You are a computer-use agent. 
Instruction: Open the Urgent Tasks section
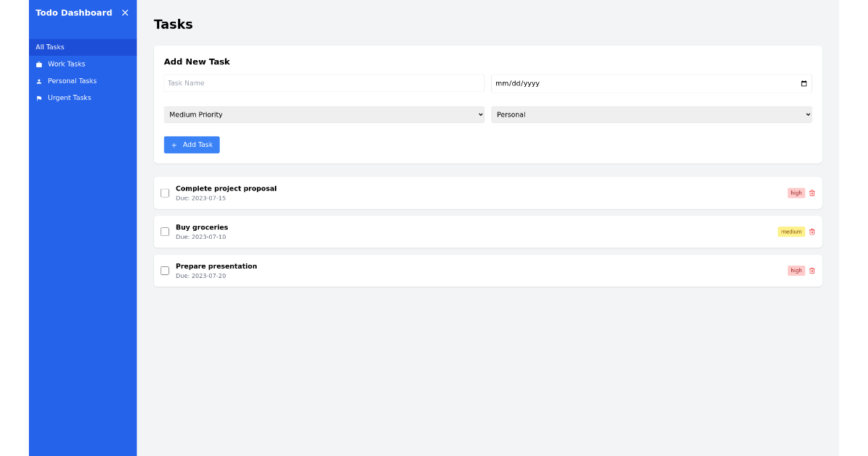click(x=69, y=98)
